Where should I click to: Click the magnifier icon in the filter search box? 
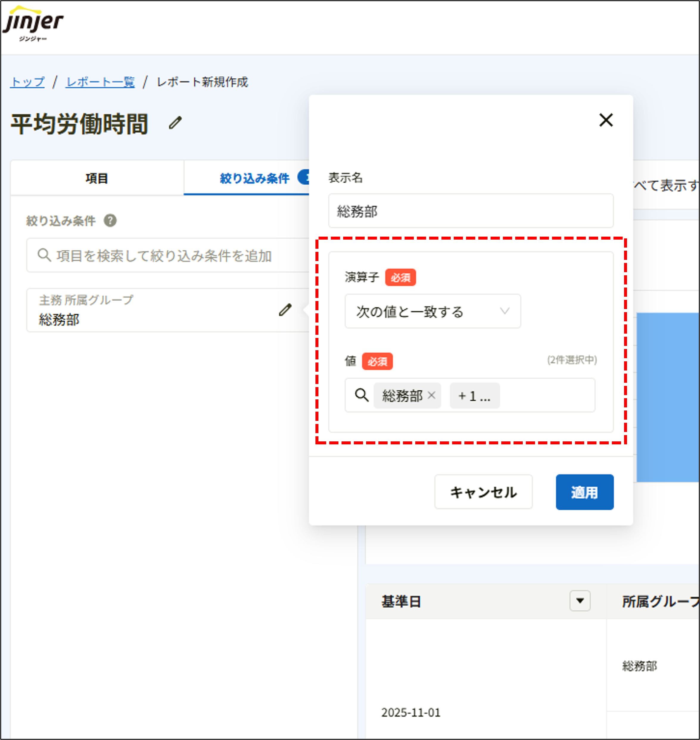click(x=44, y=255)
